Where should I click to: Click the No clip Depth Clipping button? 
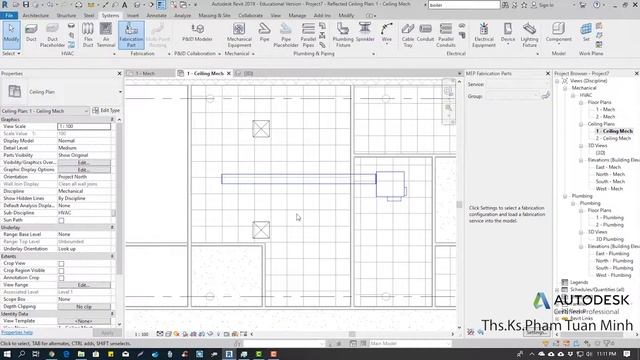tap(84, 307)
